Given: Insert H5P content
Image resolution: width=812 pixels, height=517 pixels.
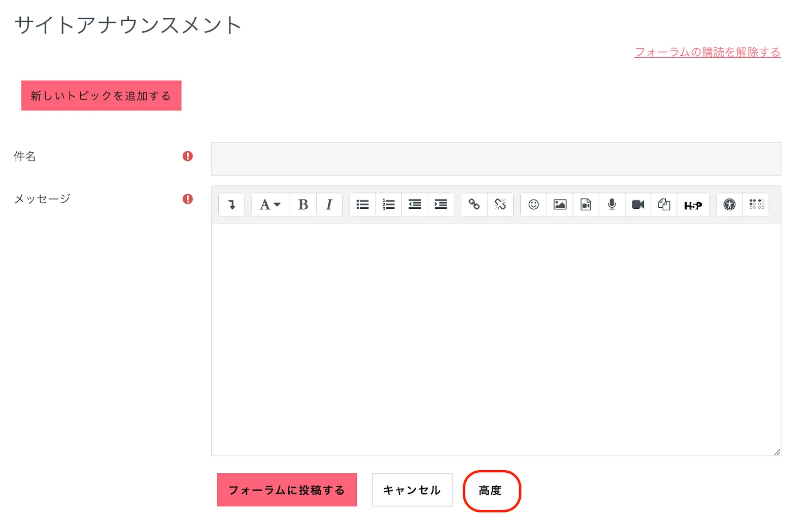Looking at the screenshot, I should pos(693,205).
